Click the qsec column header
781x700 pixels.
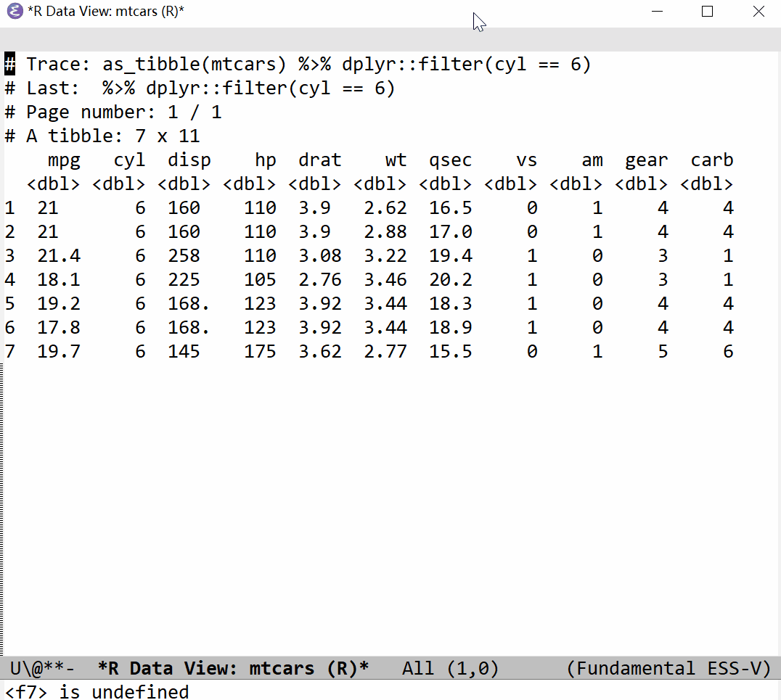pyautogui.click(x=450, y=160)
